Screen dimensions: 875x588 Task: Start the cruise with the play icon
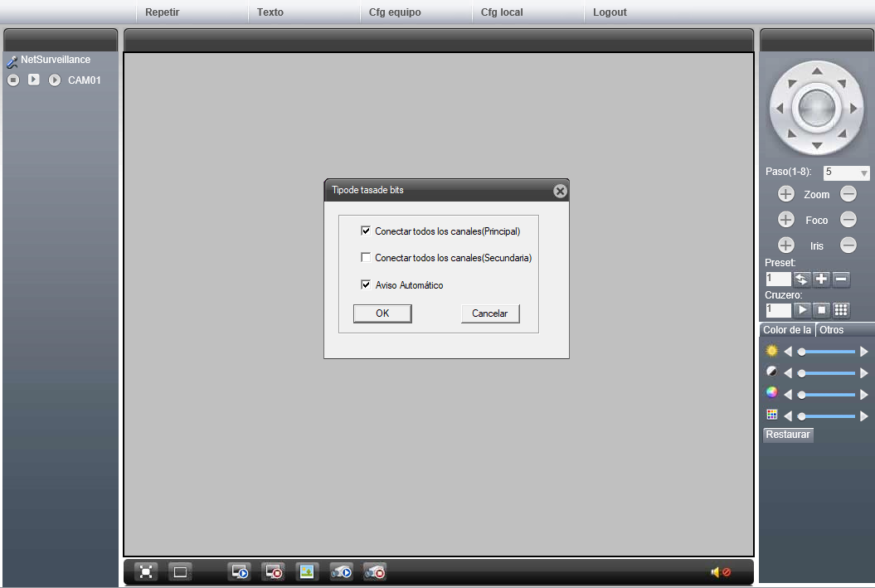click(801, 310)
